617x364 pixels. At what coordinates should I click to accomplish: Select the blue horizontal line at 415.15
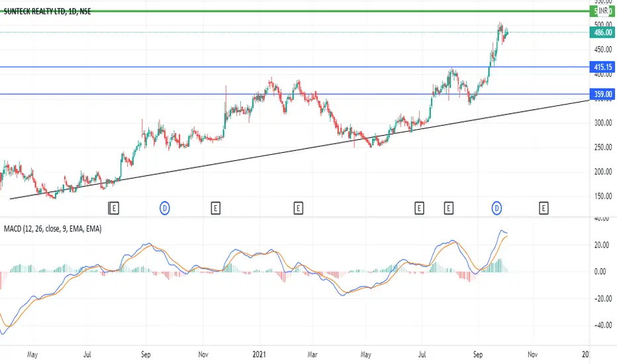pos(295,67)
